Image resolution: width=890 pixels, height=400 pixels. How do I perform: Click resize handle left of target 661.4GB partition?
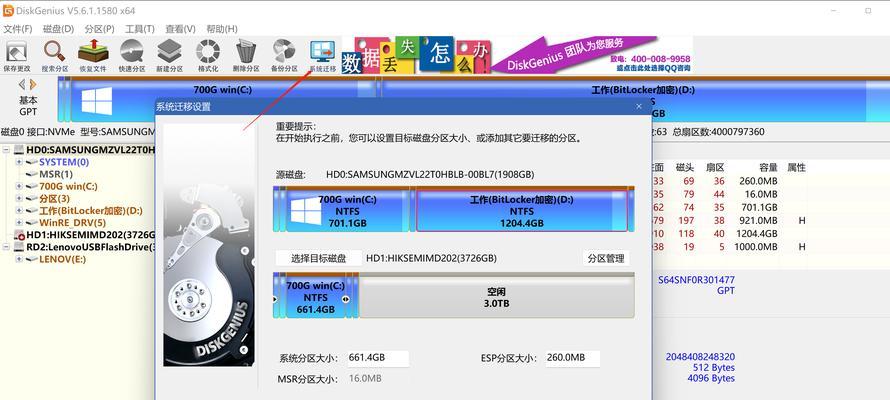coord(276,299)
